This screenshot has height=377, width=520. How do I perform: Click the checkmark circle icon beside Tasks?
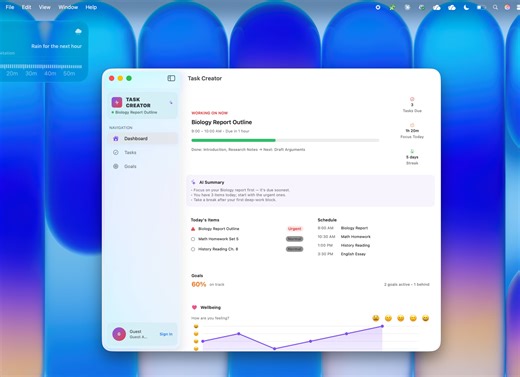point(116,152)
